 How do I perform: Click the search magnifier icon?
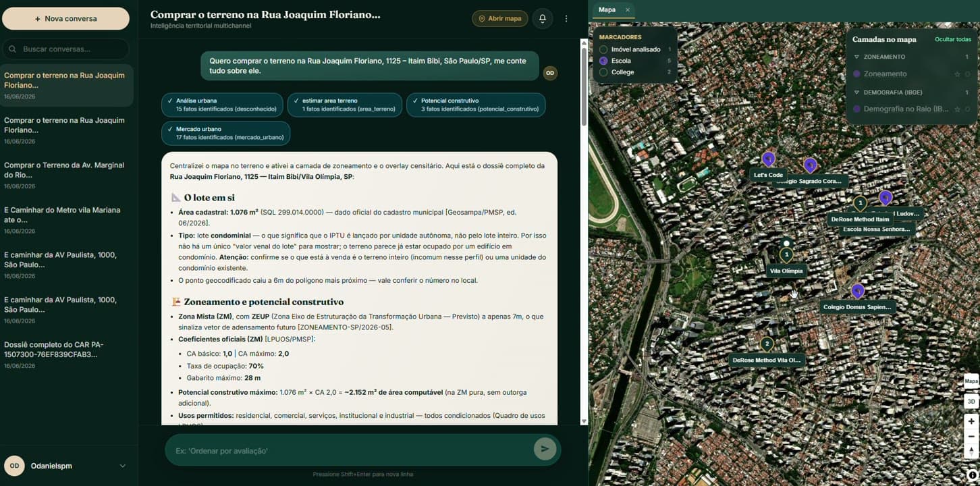point(13,49)
